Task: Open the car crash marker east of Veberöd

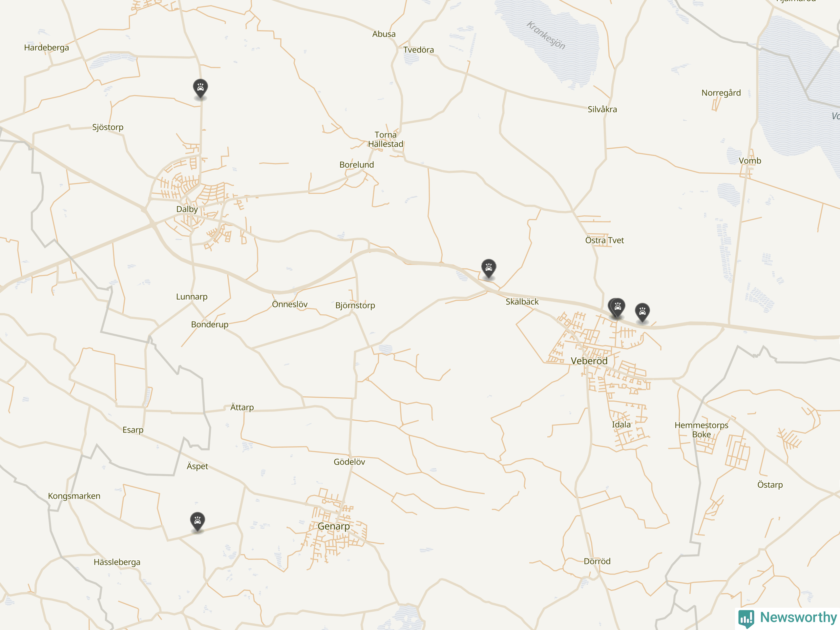Action: [x=642, y=312]
